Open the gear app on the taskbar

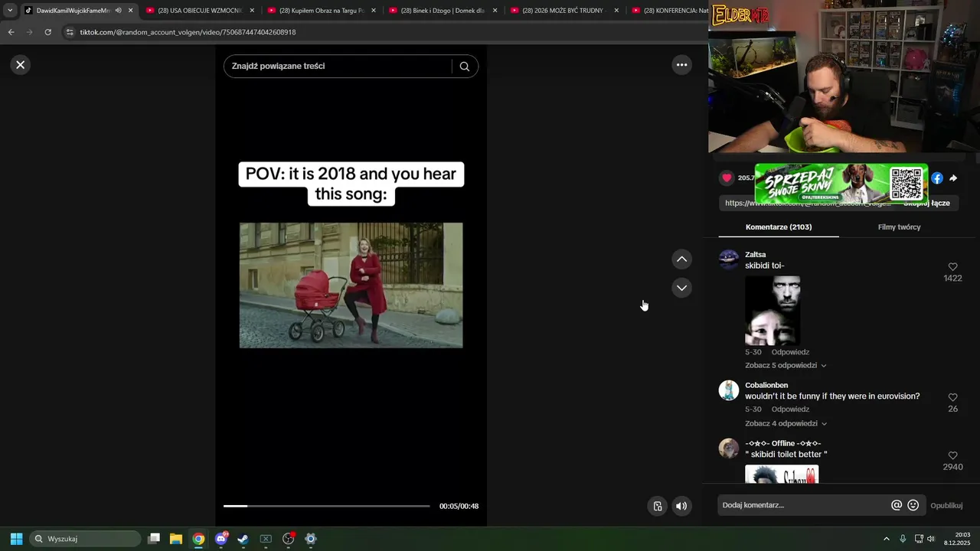tap(311, 539)
